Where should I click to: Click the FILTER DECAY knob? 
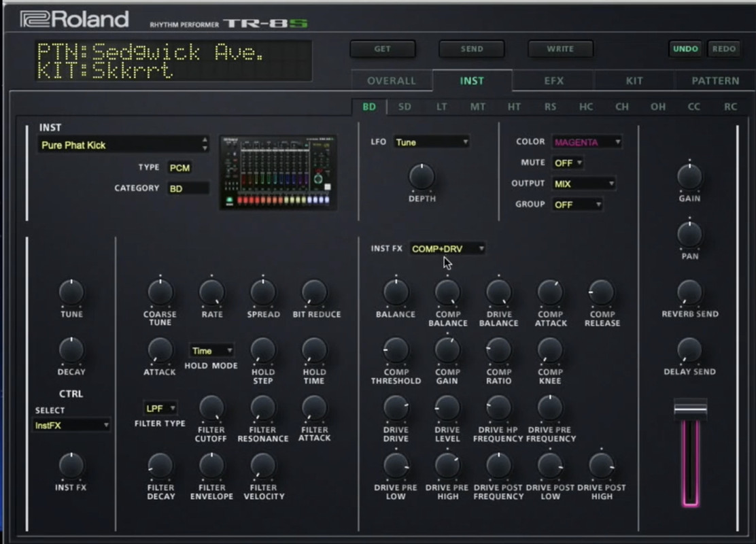point(160,466)
